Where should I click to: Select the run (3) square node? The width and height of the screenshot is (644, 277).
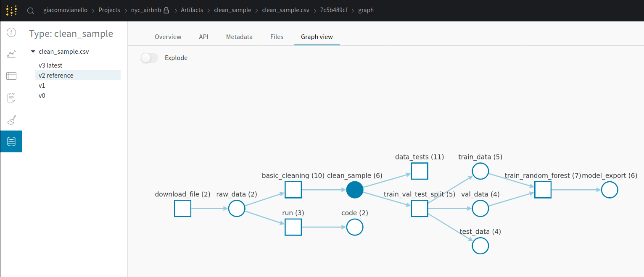point(293,227)
